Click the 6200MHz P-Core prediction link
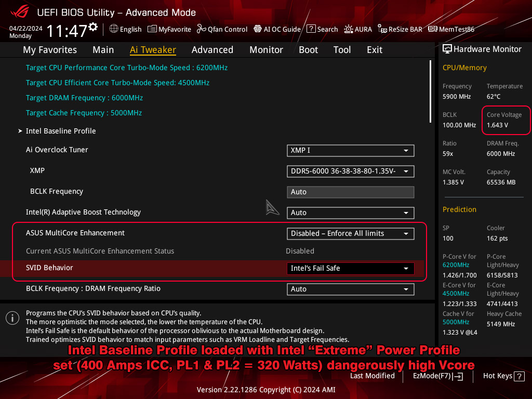Image resolution: width=532 pixels, height=399 pixels. 456,265
